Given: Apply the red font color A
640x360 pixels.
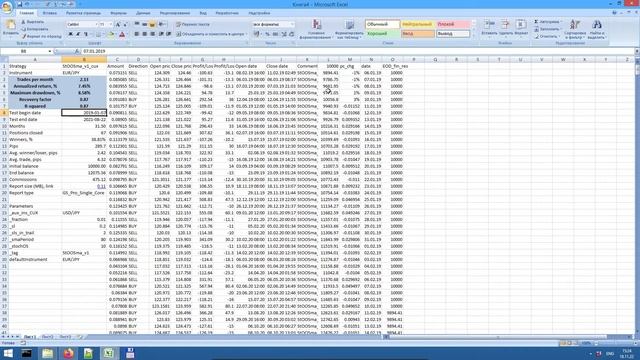Looking at the screenshot, I should pos(122,34).
